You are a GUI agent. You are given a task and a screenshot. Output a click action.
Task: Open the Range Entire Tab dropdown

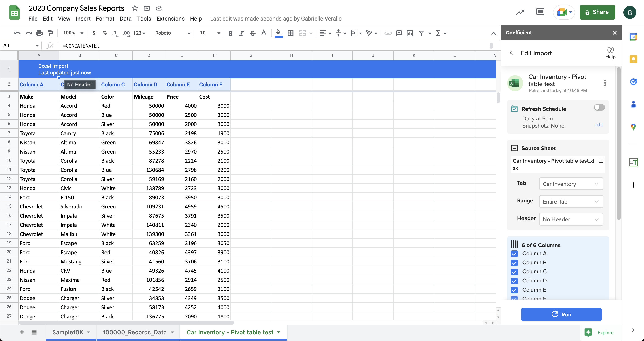pos(571,202)
